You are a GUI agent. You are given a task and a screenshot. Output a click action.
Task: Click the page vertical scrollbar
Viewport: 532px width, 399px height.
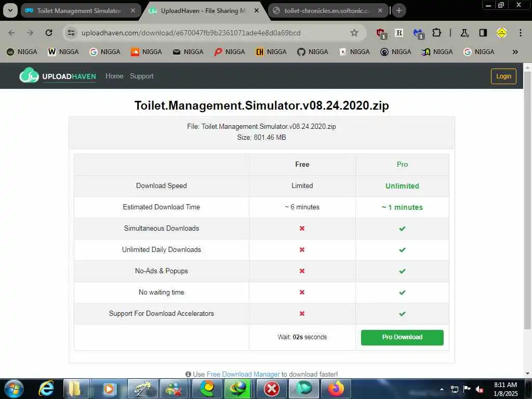(x=527, y=200)
